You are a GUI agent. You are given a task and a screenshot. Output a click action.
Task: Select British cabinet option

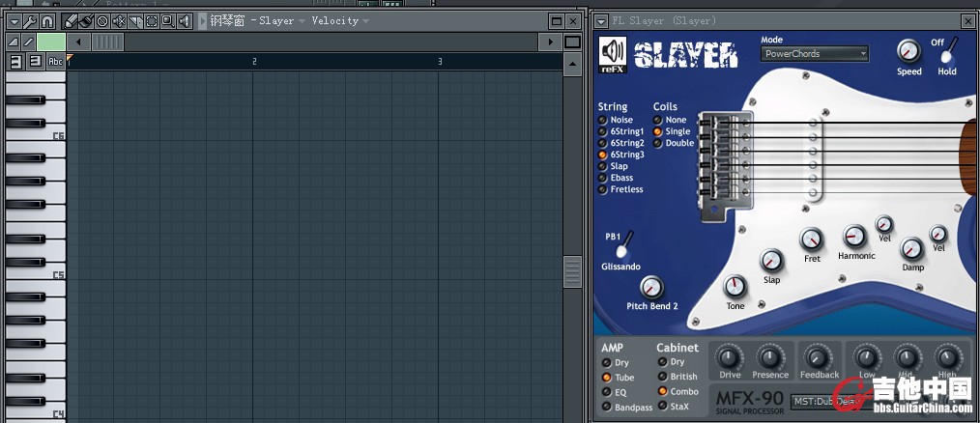662,377
